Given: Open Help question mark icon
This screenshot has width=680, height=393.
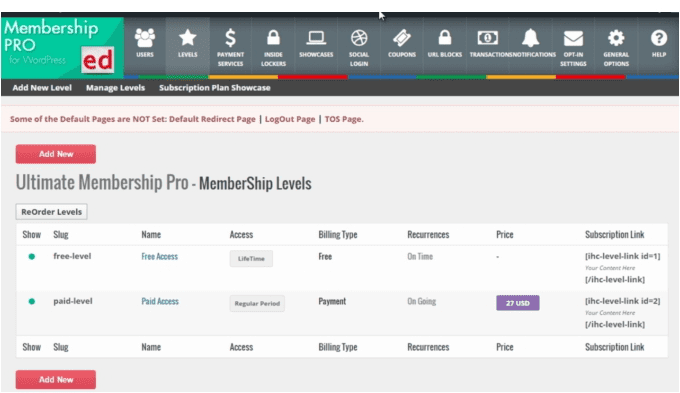Looking at the screenshot, I should point(659,38).
